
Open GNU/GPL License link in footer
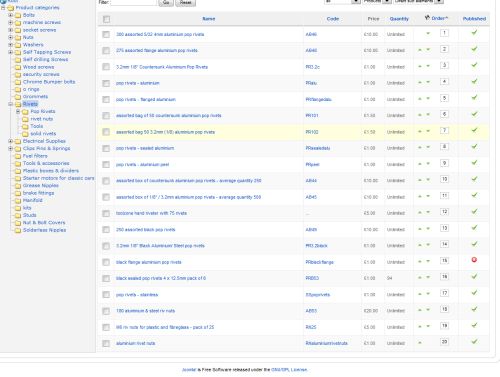289,370
